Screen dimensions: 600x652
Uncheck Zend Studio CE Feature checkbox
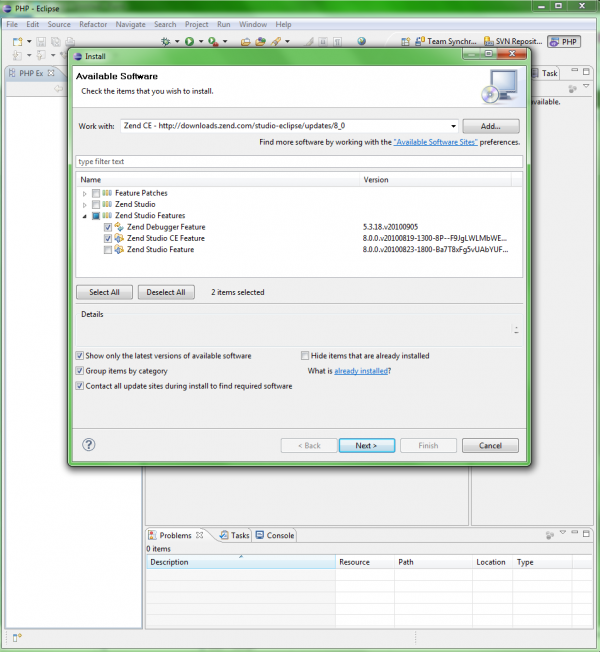[x=108, y=238]
